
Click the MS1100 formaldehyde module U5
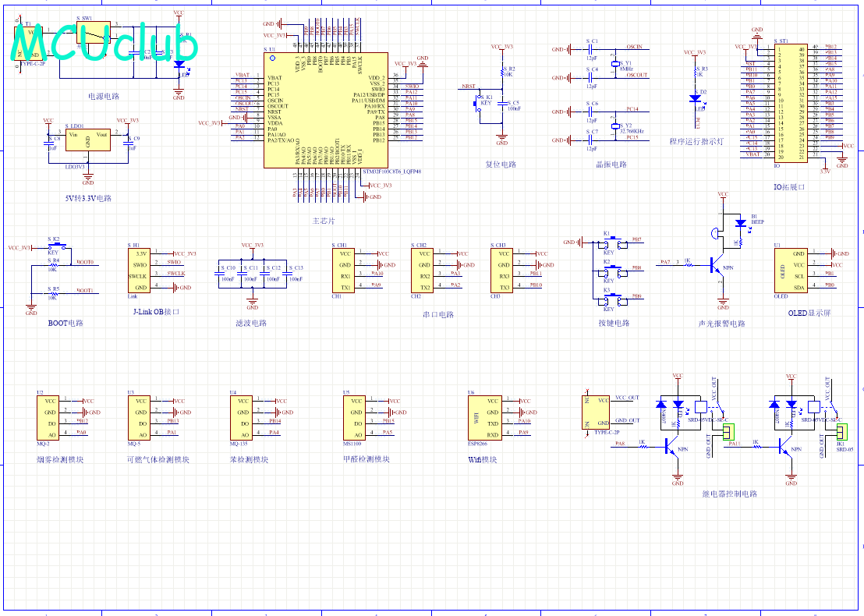(354, 418)
